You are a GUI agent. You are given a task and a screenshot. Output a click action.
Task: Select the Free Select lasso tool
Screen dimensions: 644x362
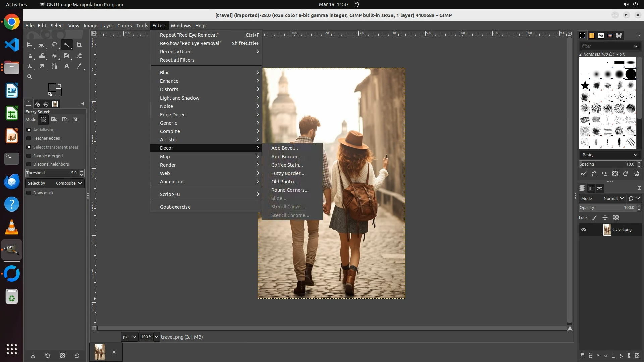(54, 45)
